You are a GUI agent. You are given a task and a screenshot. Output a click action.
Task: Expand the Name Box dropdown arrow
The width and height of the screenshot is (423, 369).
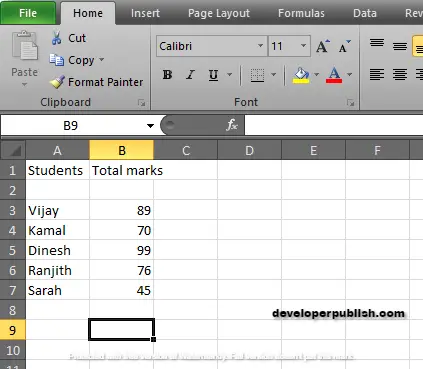pos(150,126)
